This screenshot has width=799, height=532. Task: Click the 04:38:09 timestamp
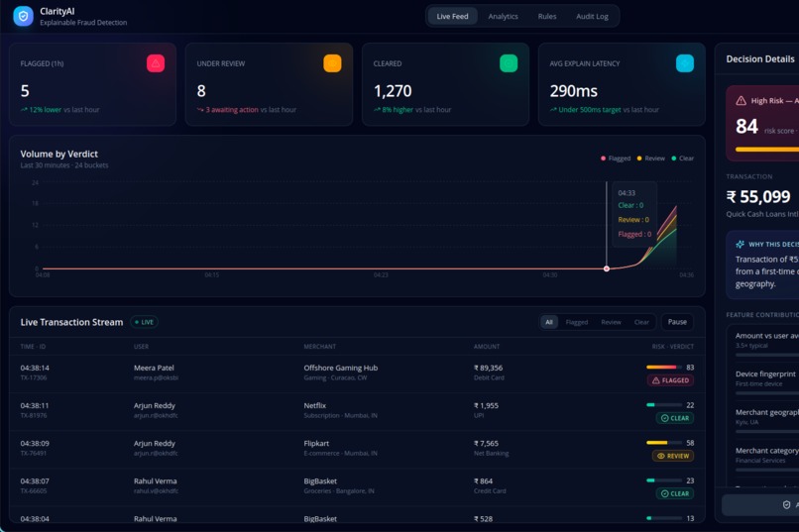pos(35,443)
